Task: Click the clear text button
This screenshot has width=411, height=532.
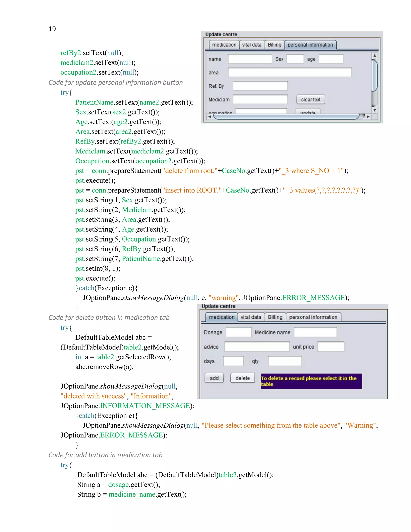Action: click(310, 100)
